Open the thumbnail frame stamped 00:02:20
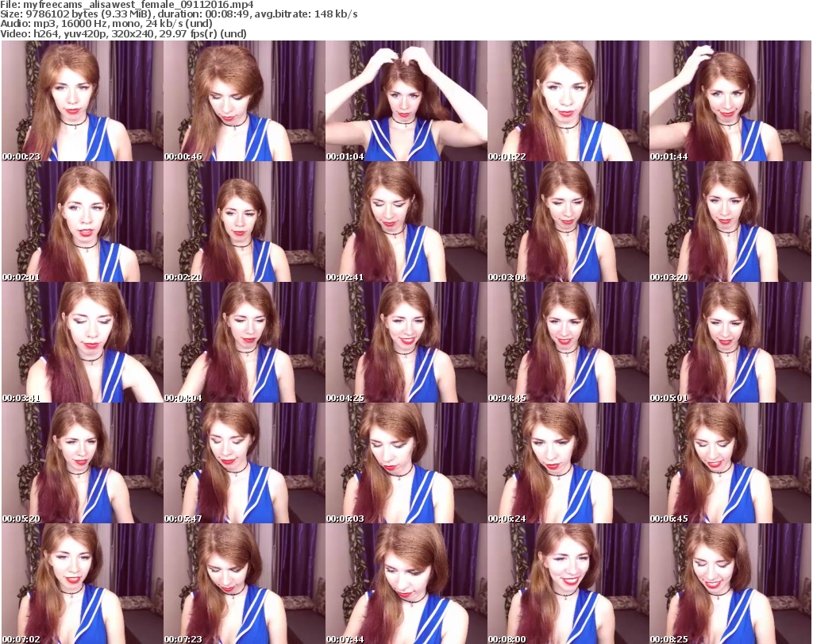Screen dimensions: 813x644 click(x=245, y=222)
